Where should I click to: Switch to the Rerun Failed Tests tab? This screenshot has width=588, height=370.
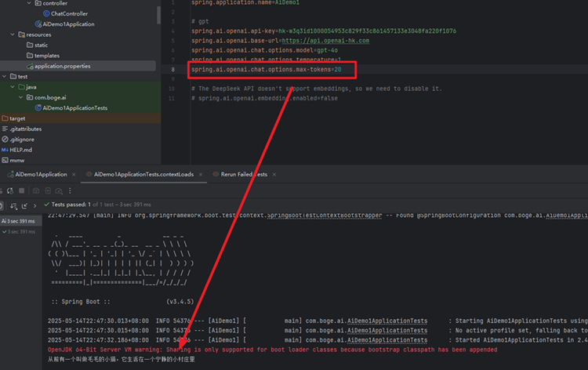pyautogui.click(x=244, y=174)
